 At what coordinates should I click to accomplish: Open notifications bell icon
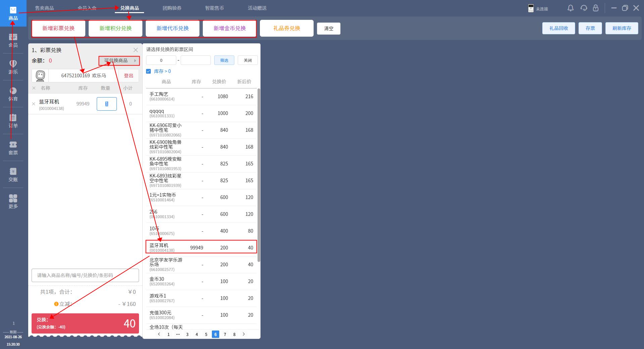pos(570,8)
